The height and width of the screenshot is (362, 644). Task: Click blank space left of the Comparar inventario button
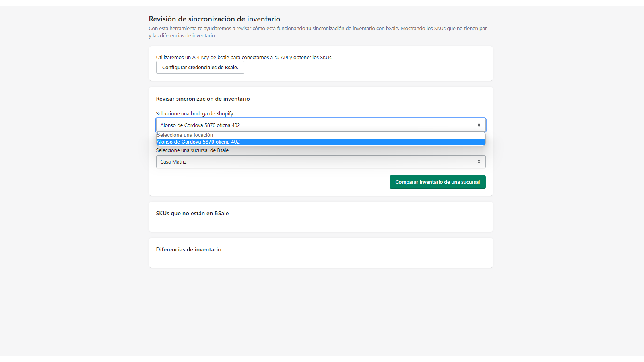pos(270,182)
